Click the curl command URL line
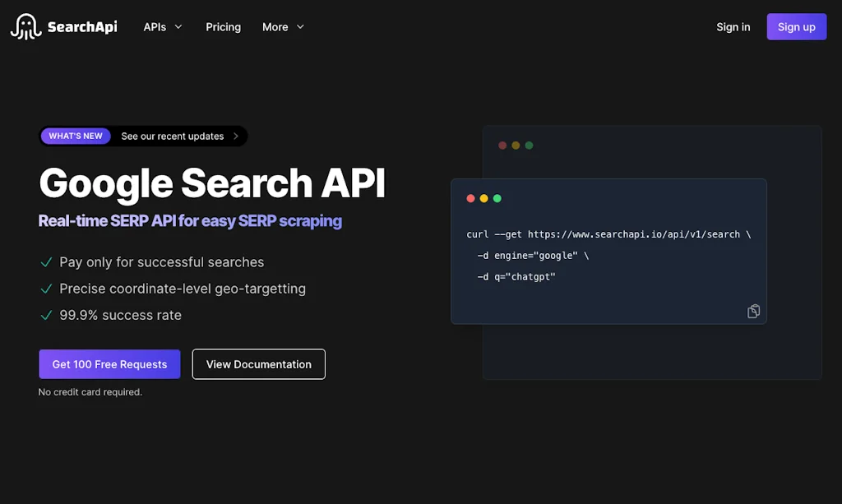 coord(608,234)
